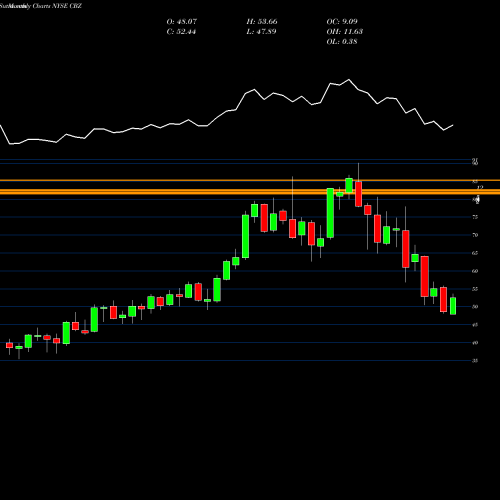Click the 60 price axis label
Screen dimensions: 500x500
click(475, 271)
